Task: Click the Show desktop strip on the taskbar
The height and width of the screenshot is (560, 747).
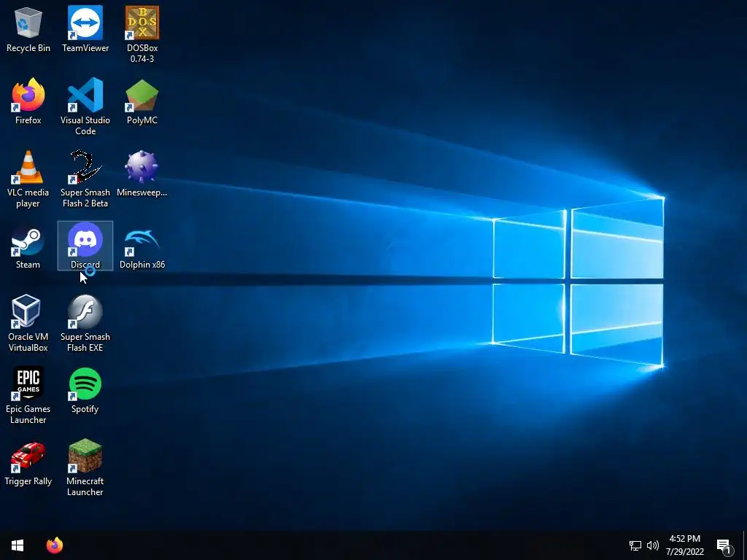Action: (x=745, y=545)
